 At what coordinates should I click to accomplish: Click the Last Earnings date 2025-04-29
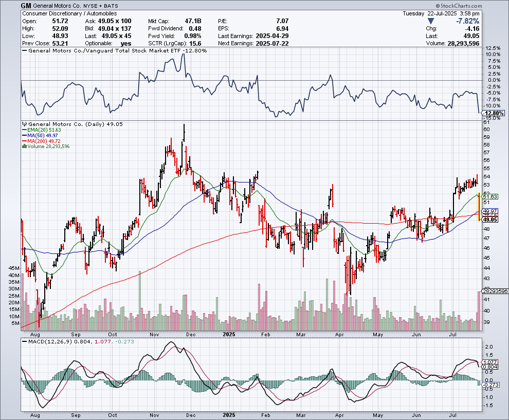tap(272, 36)
